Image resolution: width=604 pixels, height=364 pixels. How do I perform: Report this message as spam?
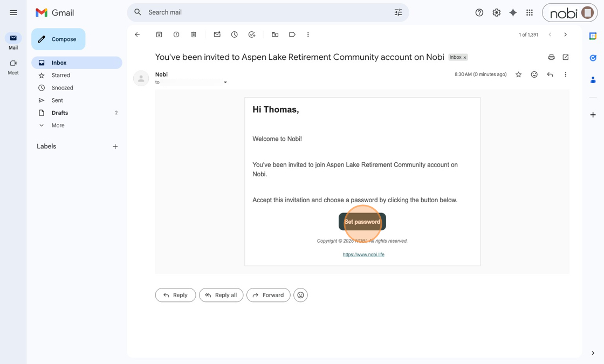(x=176, y=35)
